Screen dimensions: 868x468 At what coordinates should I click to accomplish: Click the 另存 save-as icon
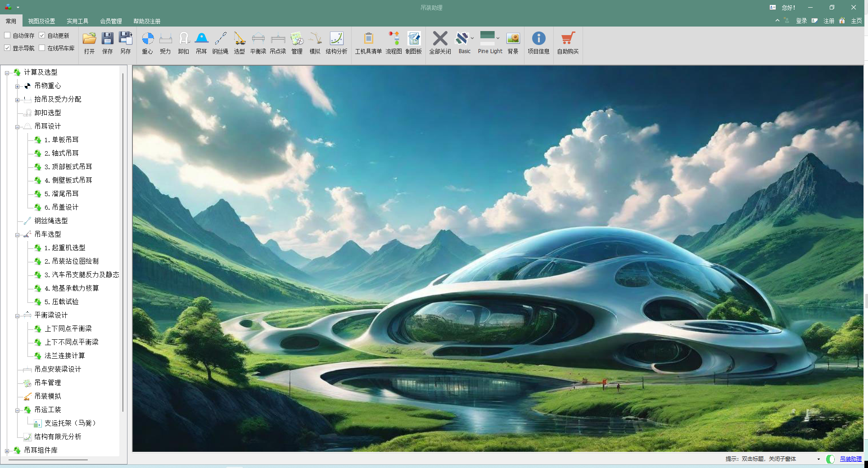[125, 43]
